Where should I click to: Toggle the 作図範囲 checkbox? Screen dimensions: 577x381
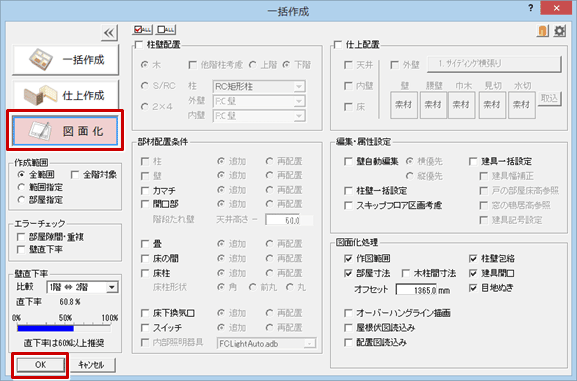[x=348, y=258]
